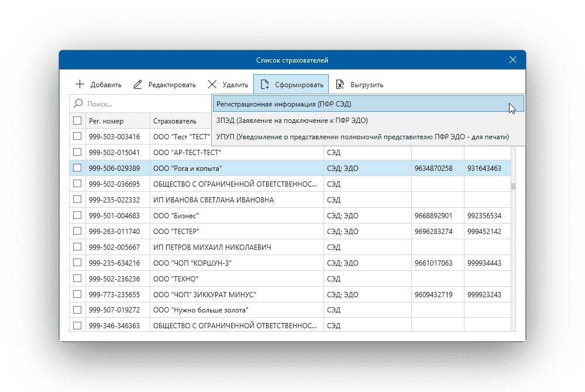
Task: Click reg number 999-235-022332
Action: pos(114,200)
